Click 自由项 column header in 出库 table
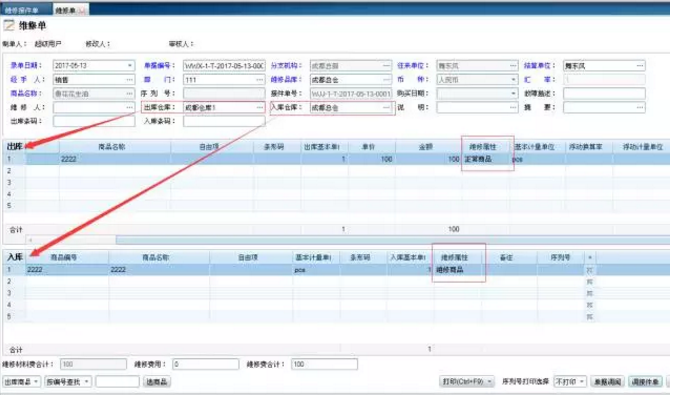This screenshot has height=396, width=673. point(209,147)
